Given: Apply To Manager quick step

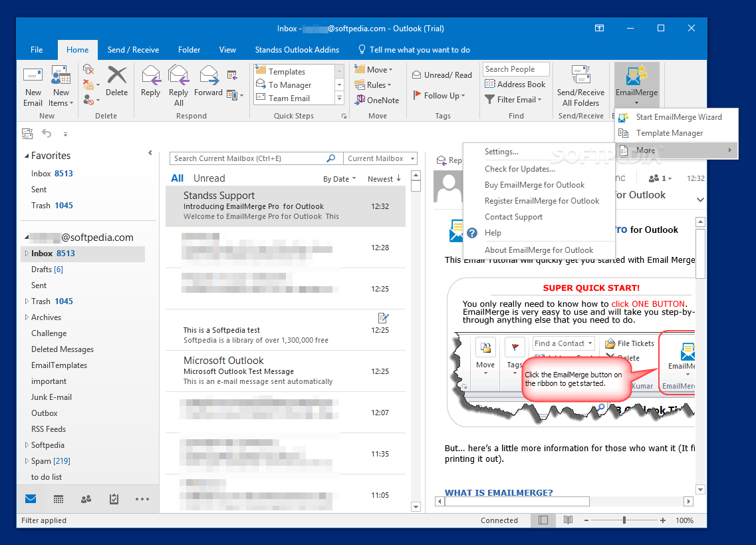Looking at the screenshot, I should click(294, 85).
